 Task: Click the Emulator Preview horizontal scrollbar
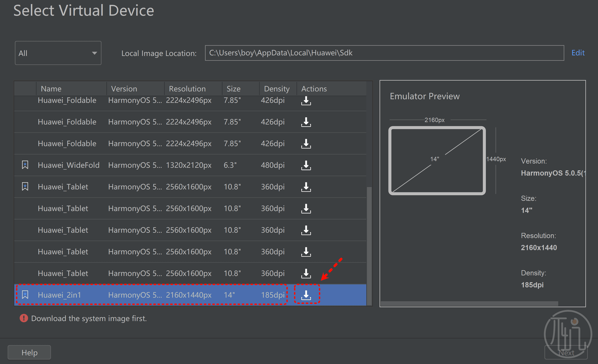[x=469, y=303]
